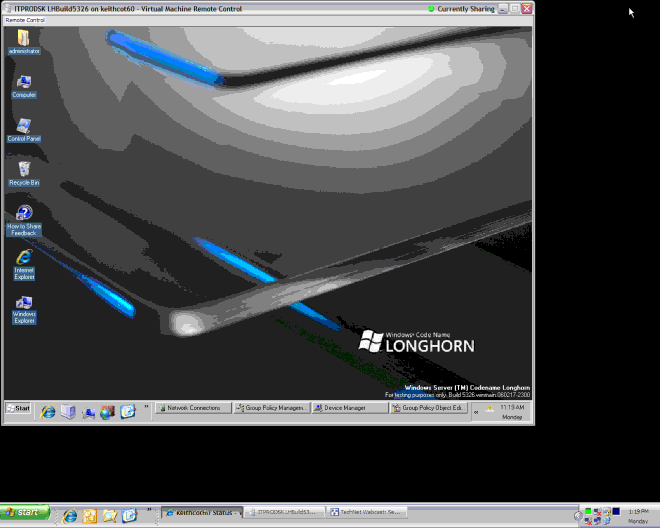The image size is (660, 528).
Task: Click the host XP start button
Action: 25,512
